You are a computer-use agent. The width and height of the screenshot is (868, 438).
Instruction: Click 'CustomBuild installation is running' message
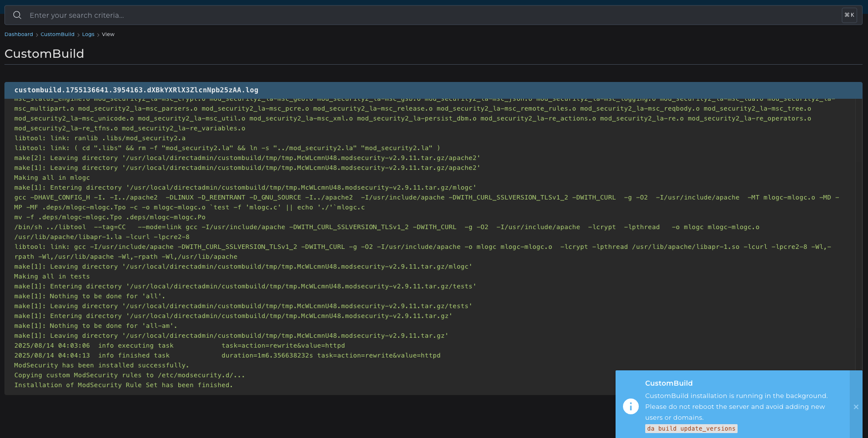coord(736,406)
